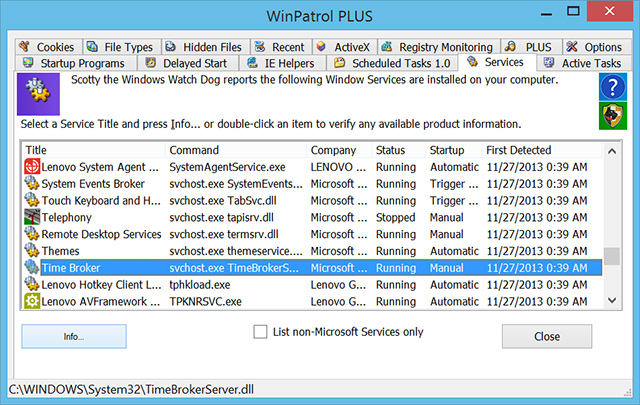Switch to the Startup Programs tab

(76, 63)
